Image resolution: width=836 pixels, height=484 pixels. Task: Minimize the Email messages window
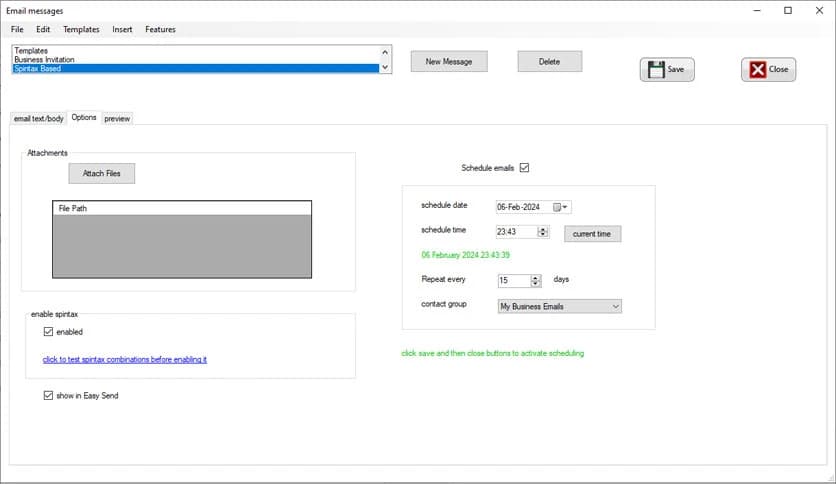pos(757,11)
